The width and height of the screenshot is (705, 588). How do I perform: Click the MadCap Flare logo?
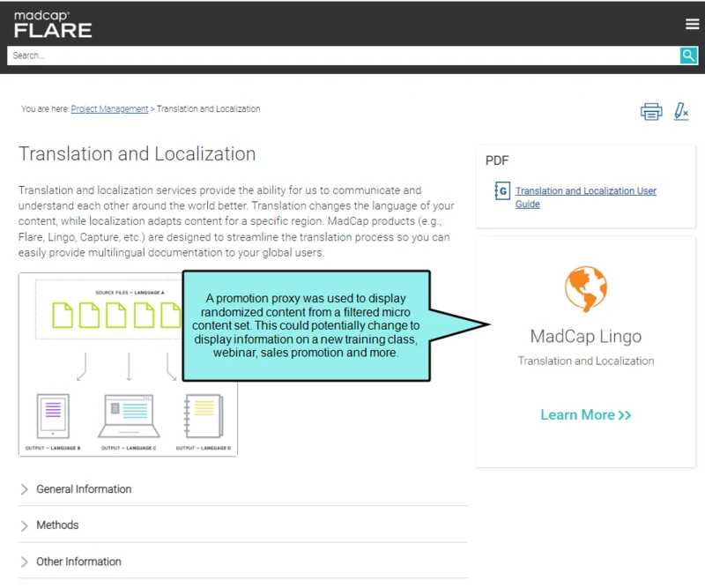[53, 24]
